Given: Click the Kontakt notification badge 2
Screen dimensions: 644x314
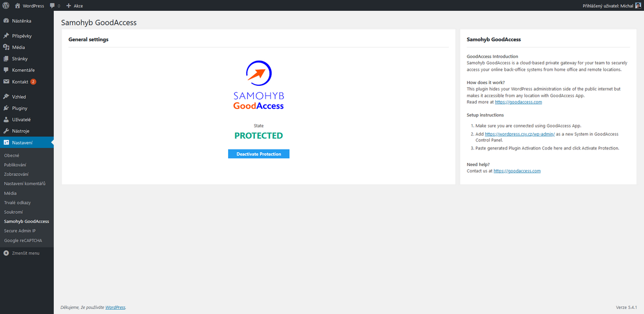Looking at the screenshot, I should tap(33, 82).
